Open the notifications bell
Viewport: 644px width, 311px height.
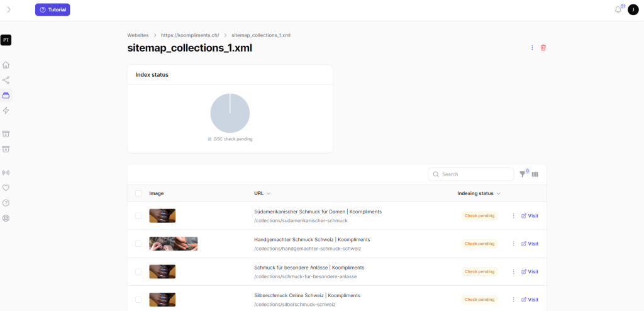(x=618, y=9)
